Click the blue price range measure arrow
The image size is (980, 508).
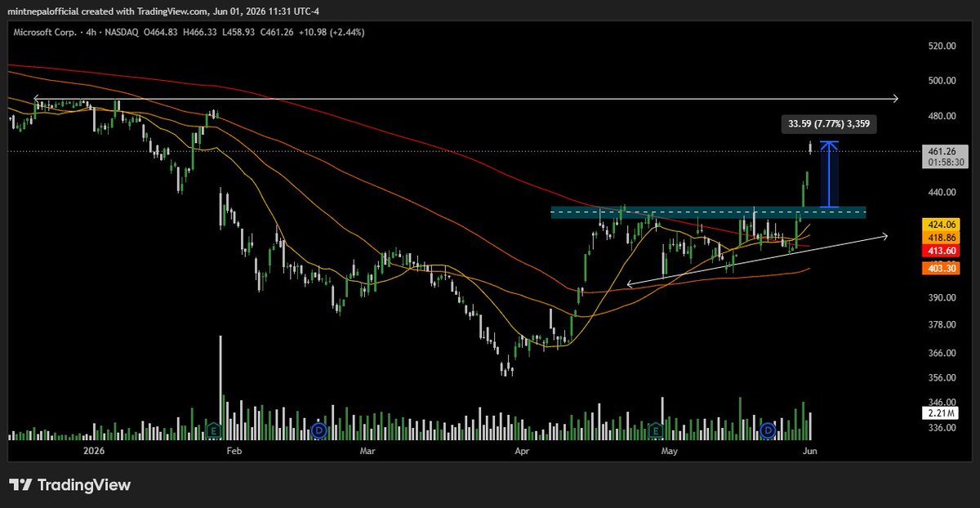click(x=830, y=175)
